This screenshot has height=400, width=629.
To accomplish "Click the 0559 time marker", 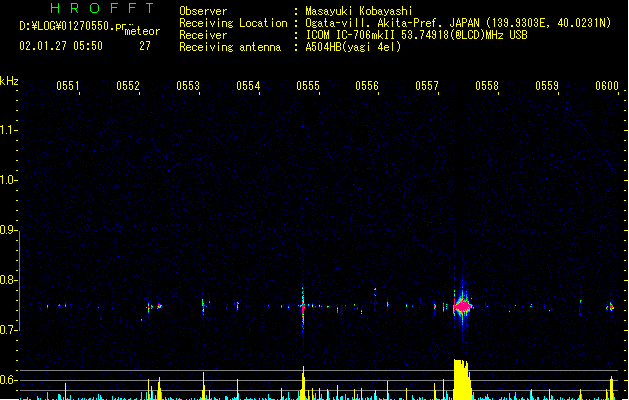I will (x=547, y=86).
